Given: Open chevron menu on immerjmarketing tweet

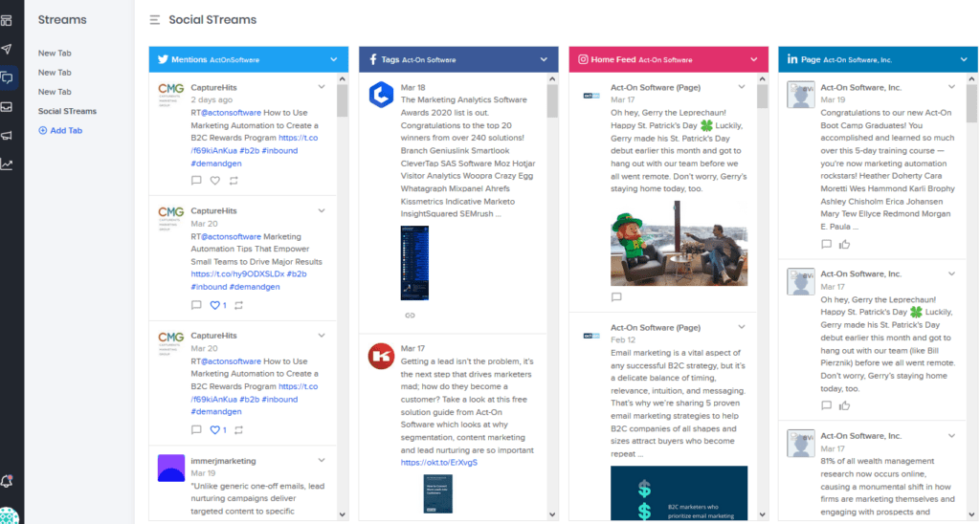Looking at the screenshot, I should pos(322,460).
